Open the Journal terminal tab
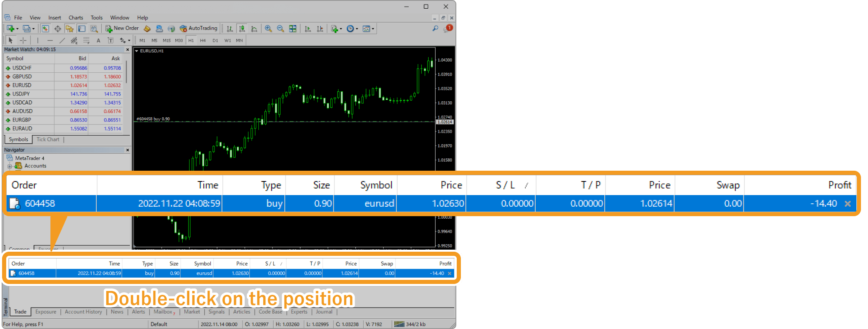 click(324, 312)
